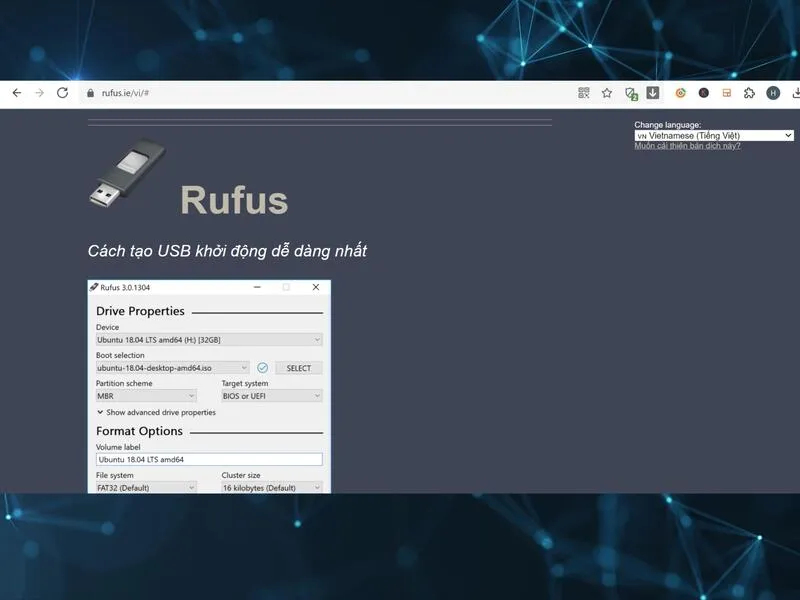The height and width of the screenshot is (600, 800).
Task: Click the Volume label text field
Action: coord(209,459)
